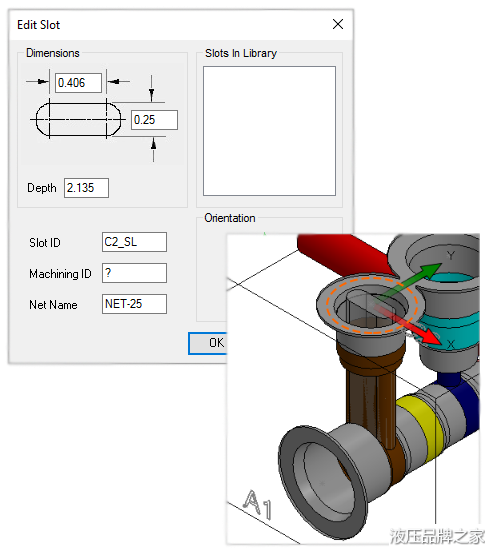Click the large gray flanged port

(x=324, y=481)
